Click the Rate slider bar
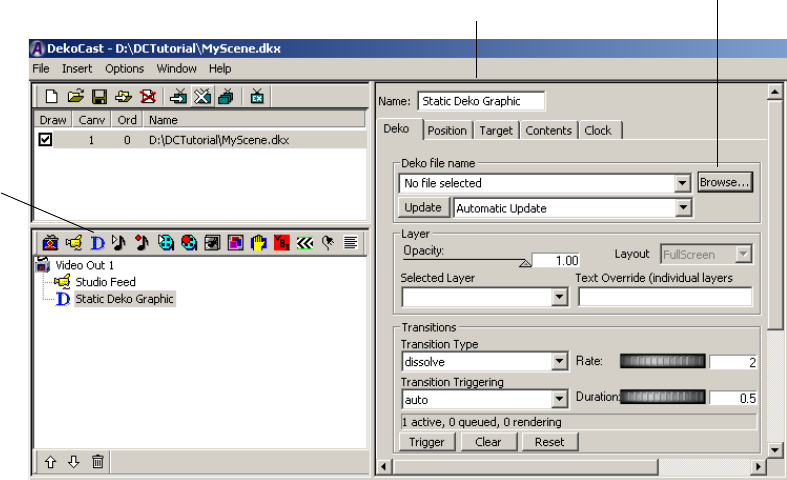 (x=663, y=361)
